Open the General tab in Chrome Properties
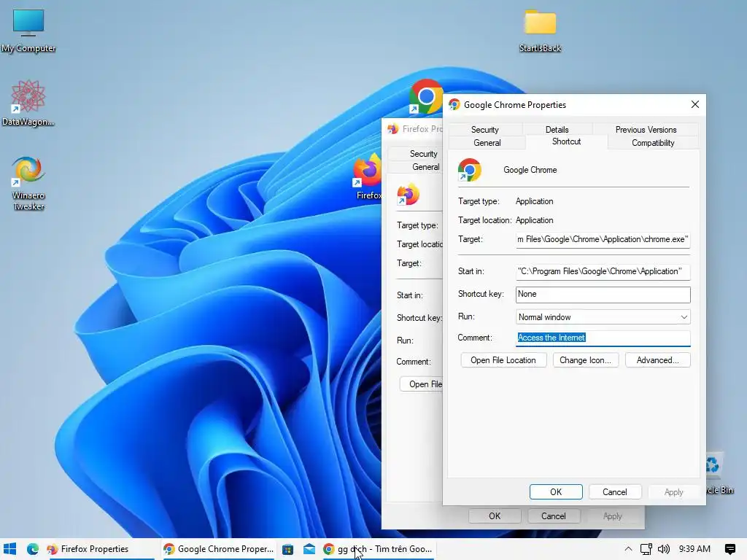 [487, 143]
